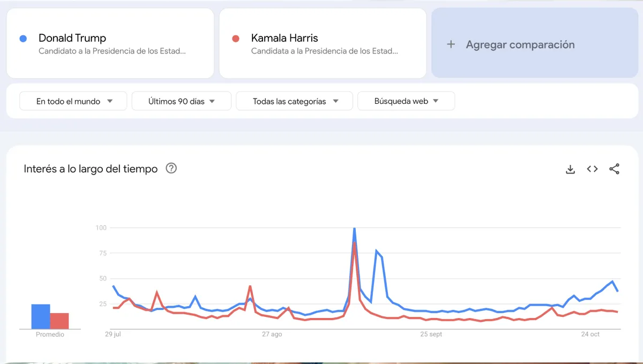Share the trends comparison
Image resolution: width=643 pixels, height=364 pixels.
pos(614,169)
